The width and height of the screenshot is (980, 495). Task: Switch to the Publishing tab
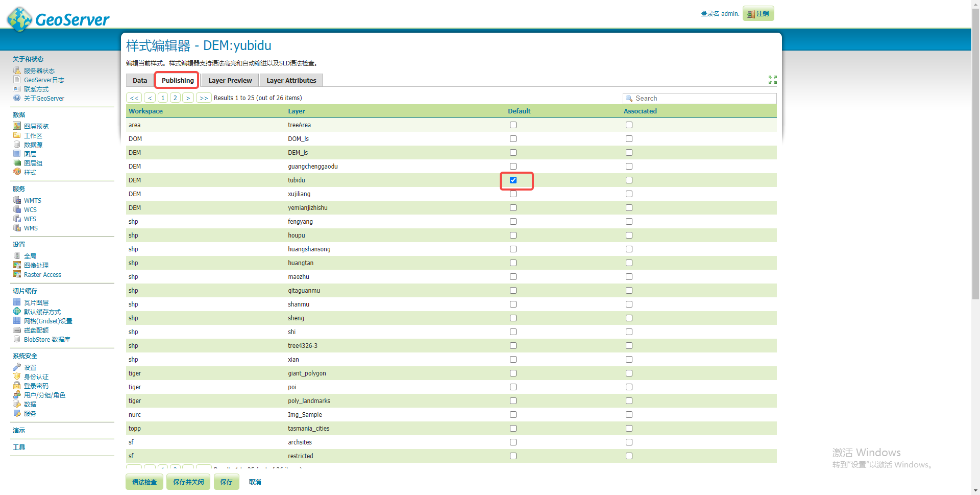click(178, 80)
